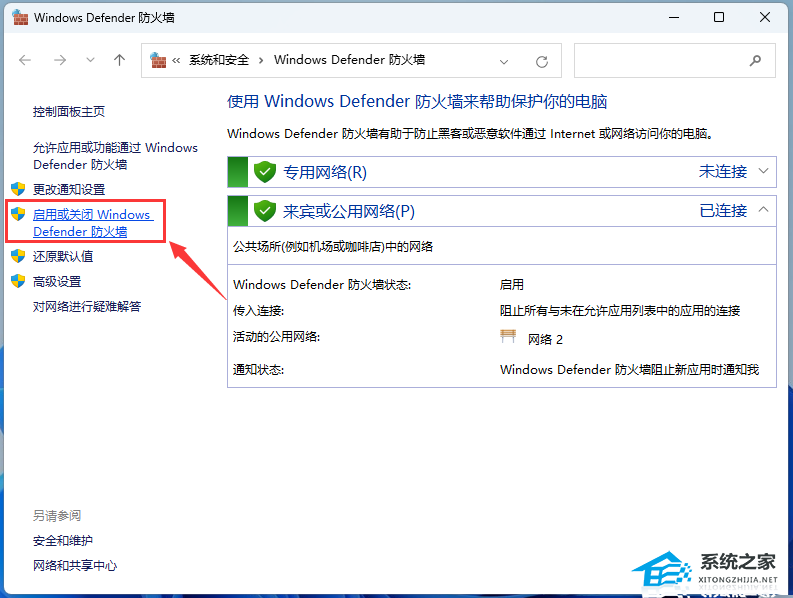Image resolution: width=793 pixels, height=598 pixels.
Task: Open 控制面板主页 link
Action: (69, 111)
